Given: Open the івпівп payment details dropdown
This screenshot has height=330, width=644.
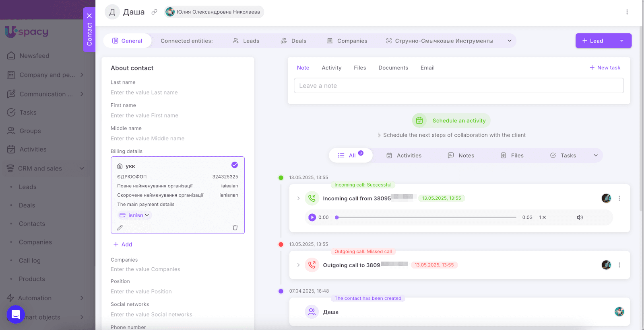Looking at the screenshot, I should pyautogui.click(x=135, y=215).
